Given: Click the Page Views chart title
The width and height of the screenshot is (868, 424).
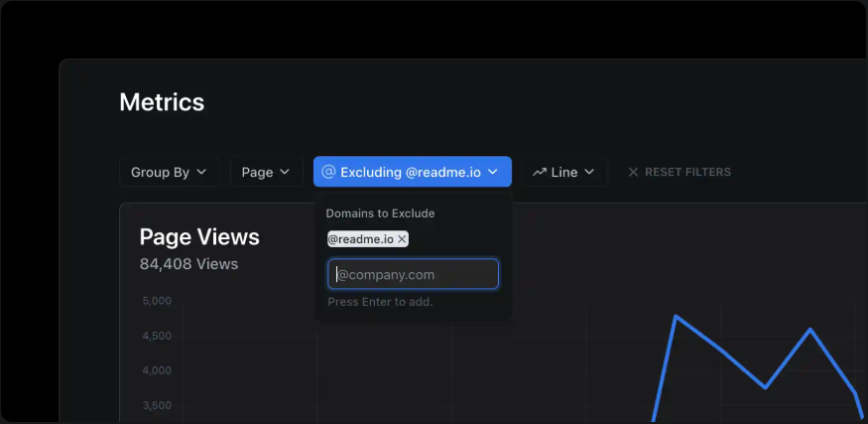Looking at the screenshot, I should coord(199,237).
